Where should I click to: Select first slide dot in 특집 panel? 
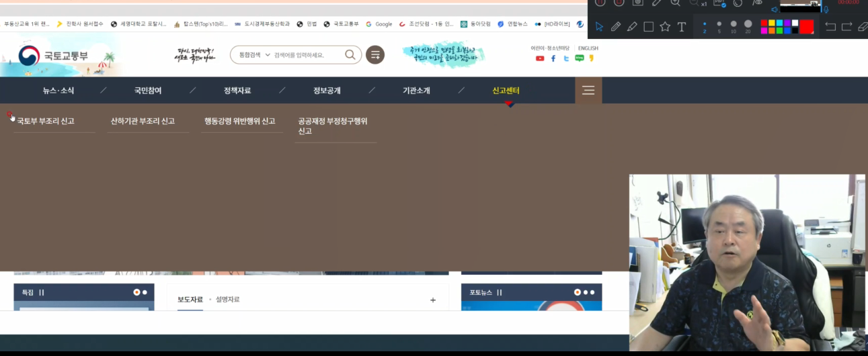click(x=136, y=293)
